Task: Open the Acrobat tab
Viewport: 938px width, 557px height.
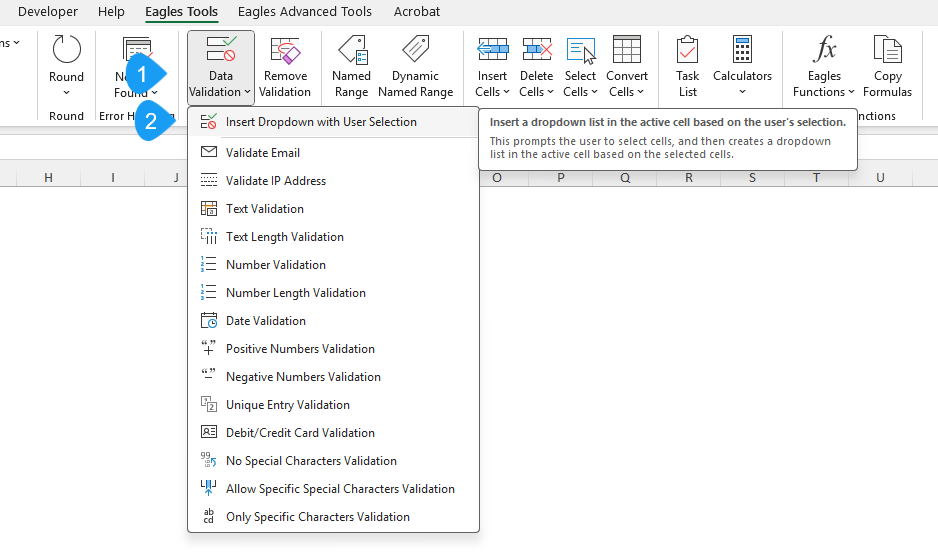Action: tap(417, 11)
